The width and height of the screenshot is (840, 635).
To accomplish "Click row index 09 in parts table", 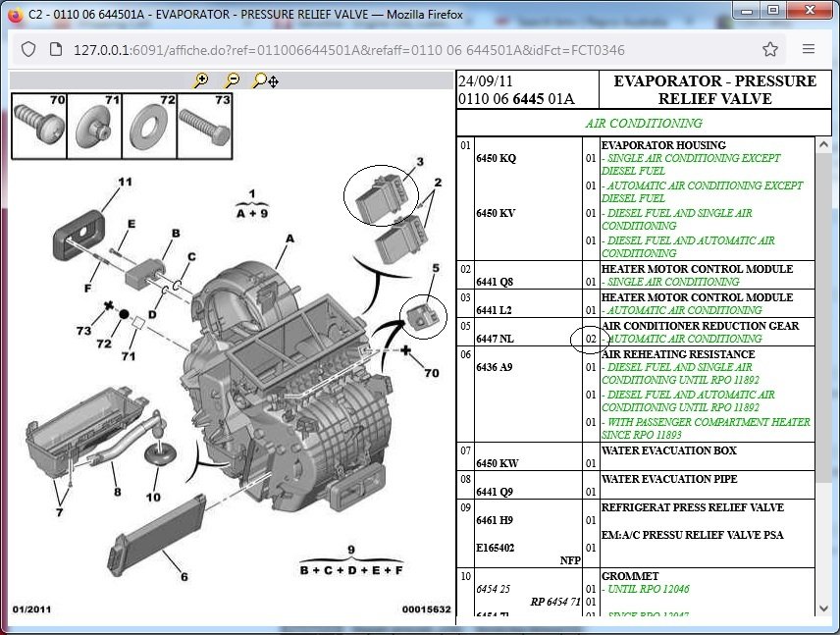I will coord(465,507).
